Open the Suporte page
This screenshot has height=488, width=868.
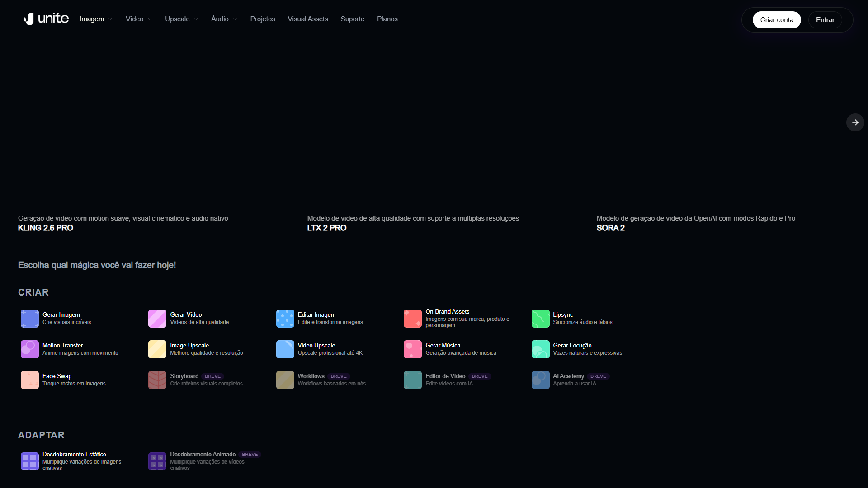(x=353, y=19)
